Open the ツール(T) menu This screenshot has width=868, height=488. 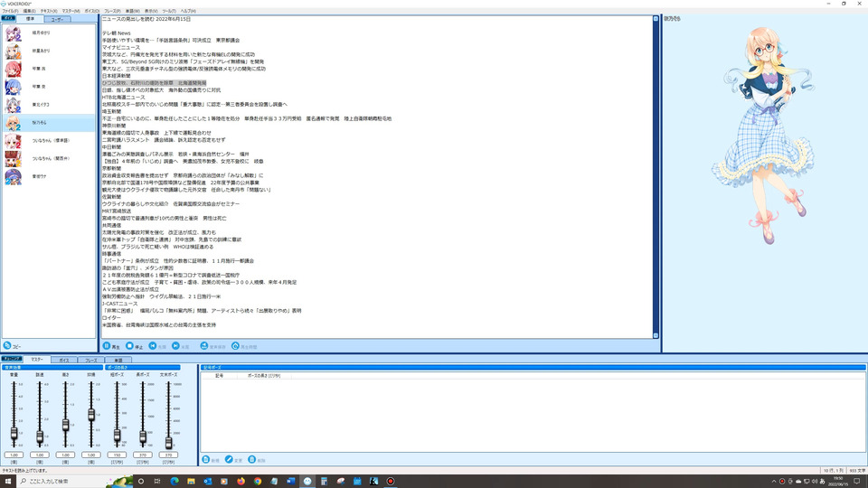(169, 11)
